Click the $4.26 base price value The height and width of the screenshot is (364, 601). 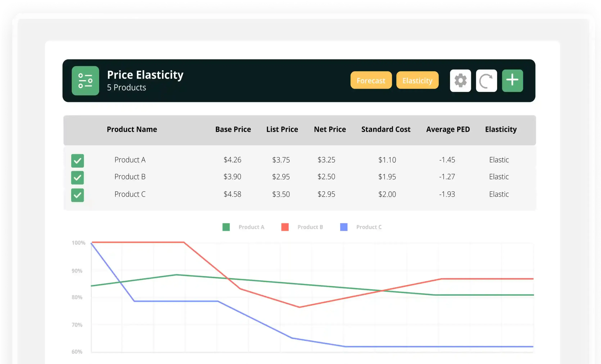coord(232,160)
